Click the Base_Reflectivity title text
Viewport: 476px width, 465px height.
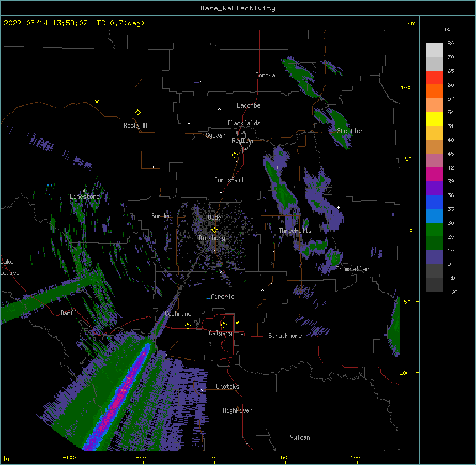coord(238,8)
